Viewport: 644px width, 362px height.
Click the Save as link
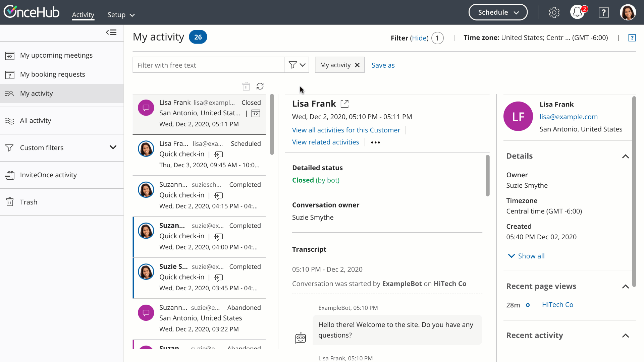coord(383,65)
